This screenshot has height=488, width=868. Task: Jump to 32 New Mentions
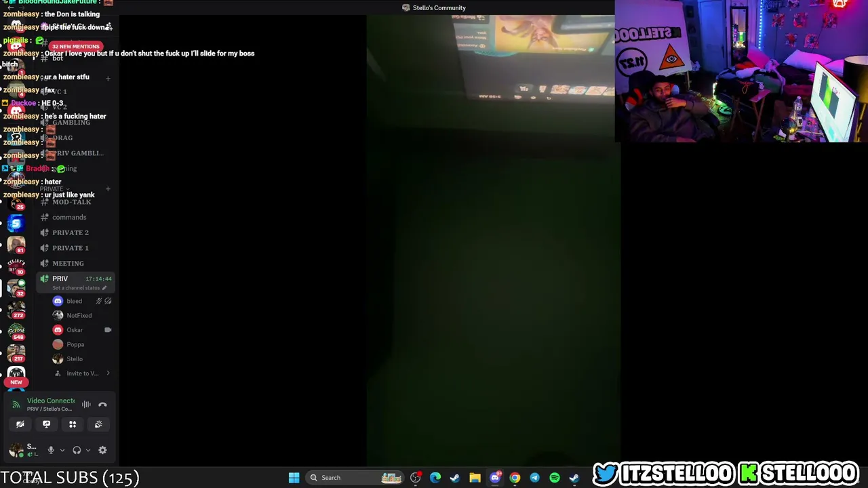75,46
